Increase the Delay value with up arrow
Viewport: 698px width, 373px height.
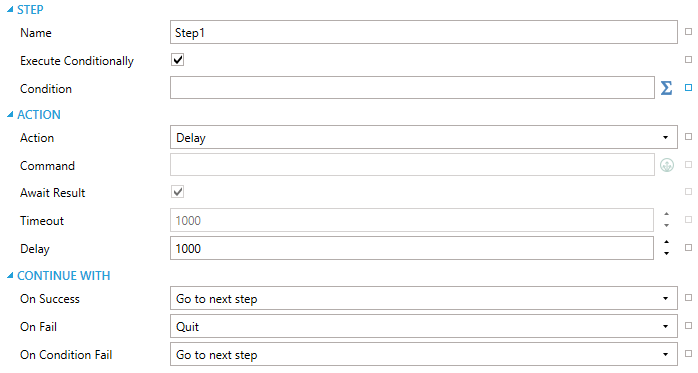pos(666,242)
